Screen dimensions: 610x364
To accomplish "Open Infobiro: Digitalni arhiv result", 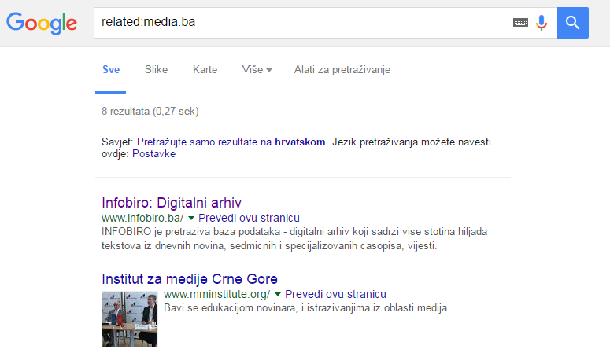I will click(172, 203).
